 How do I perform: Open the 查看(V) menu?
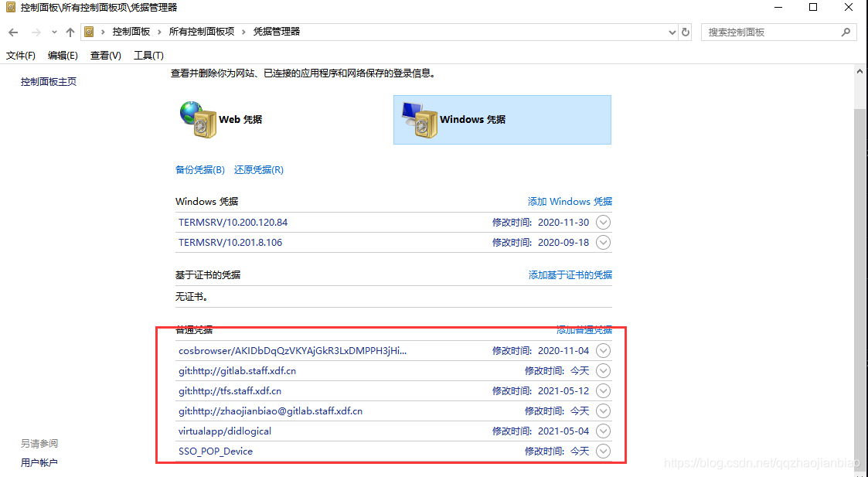(x=106, y=56)
